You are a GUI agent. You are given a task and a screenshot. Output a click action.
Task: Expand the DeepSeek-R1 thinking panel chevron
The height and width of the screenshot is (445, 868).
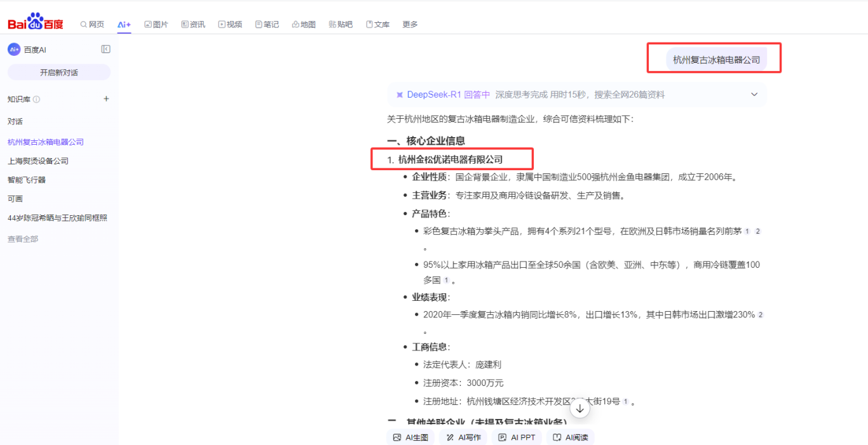[754, 95]
